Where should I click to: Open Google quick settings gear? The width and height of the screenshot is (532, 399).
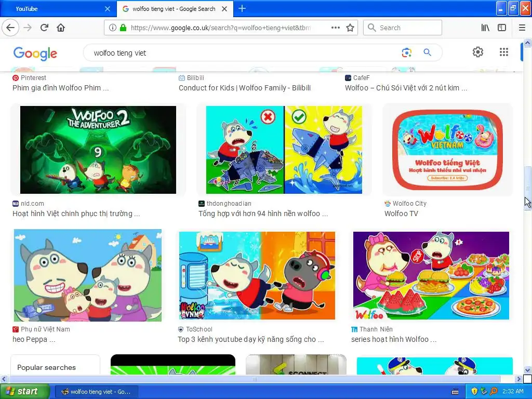(x=478, y=52)
